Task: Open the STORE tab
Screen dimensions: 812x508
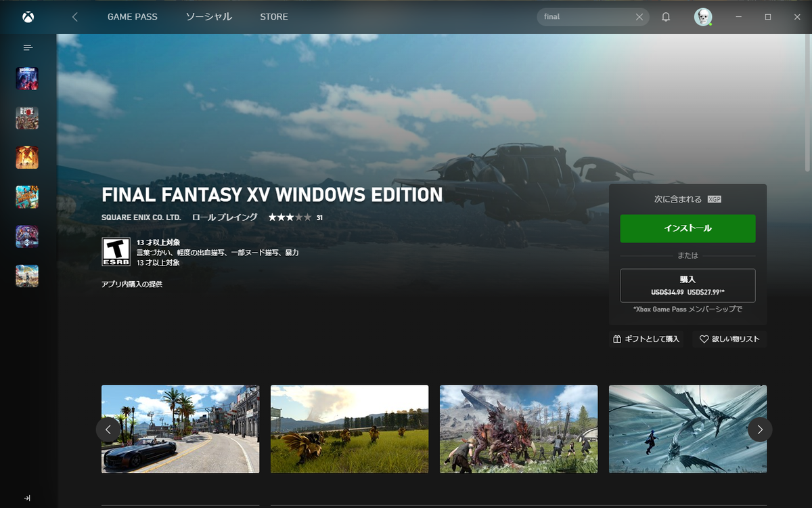Action: click(x=274, y=17)
